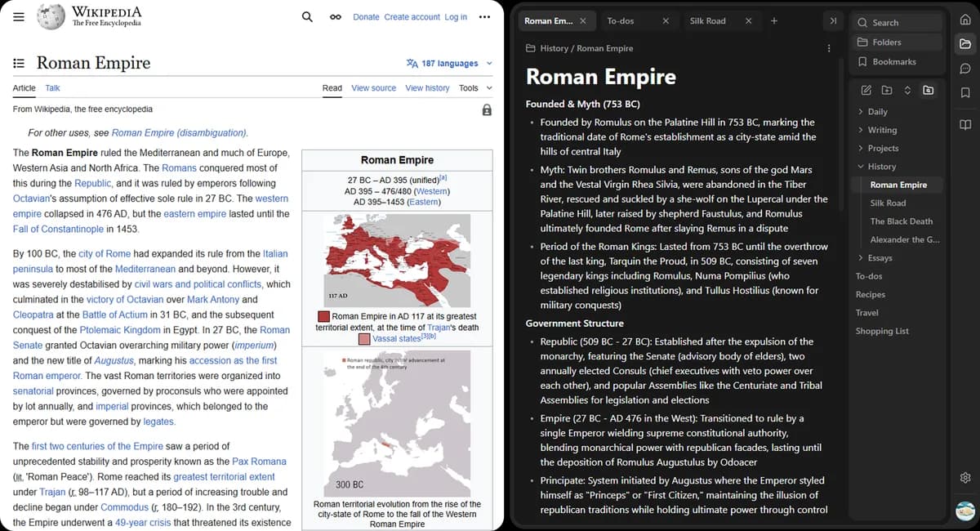The image size is (980, 531).
Task: Create a new folder with folder-plus icon
Action: 886,90
